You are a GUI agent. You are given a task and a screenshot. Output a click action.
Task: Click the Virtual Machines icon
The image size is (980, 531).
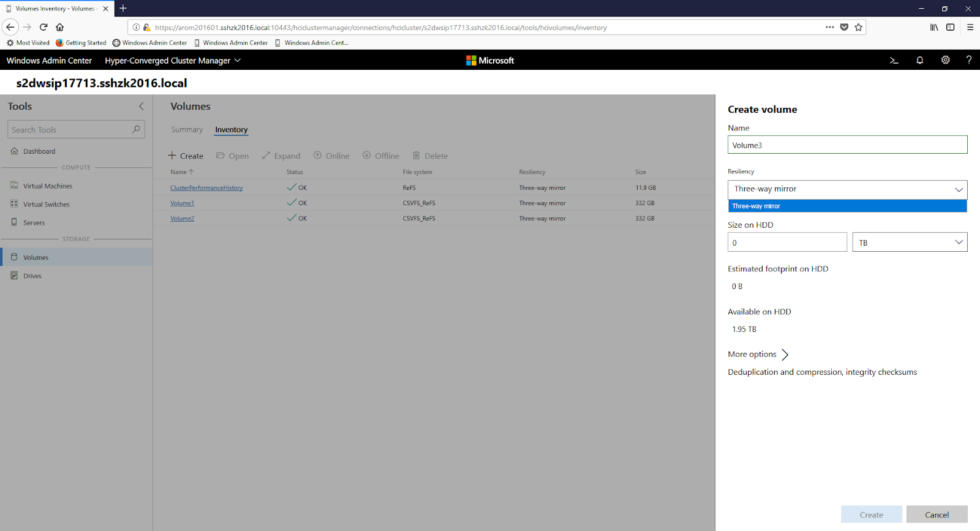tap(14, 186)
